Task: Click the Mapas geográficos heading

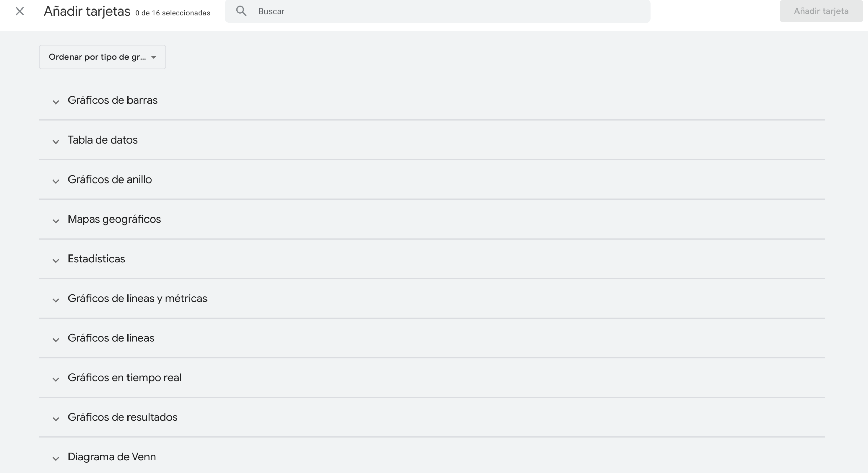Action: (x=114, y=219)
